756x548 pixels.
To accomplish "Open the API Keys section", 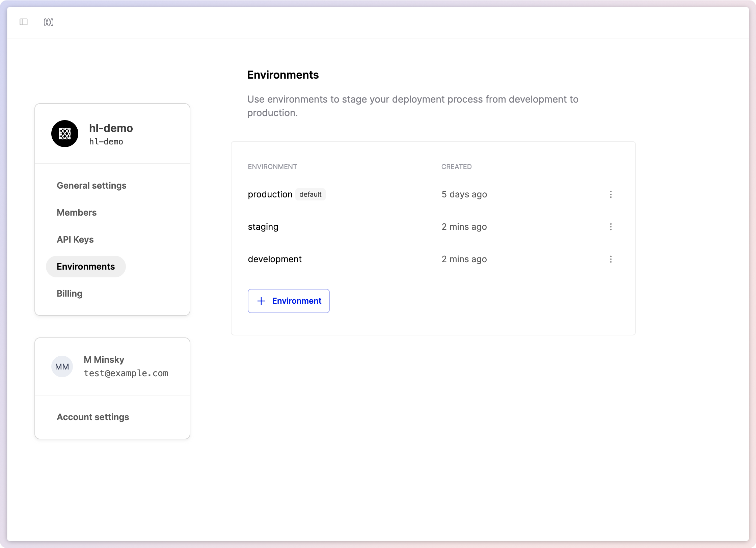I will point(75,240).
